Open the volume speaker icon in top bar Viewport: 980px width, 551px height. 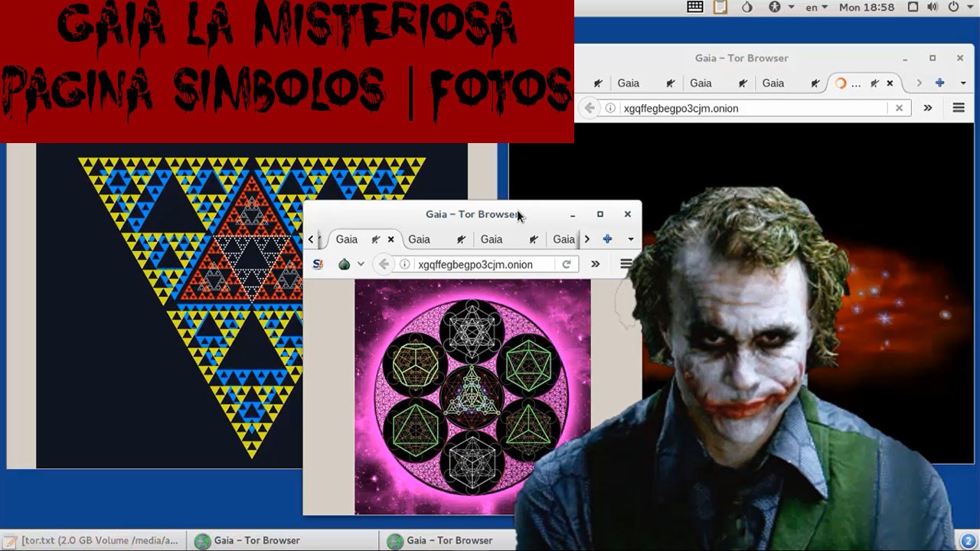click(933, 7)
